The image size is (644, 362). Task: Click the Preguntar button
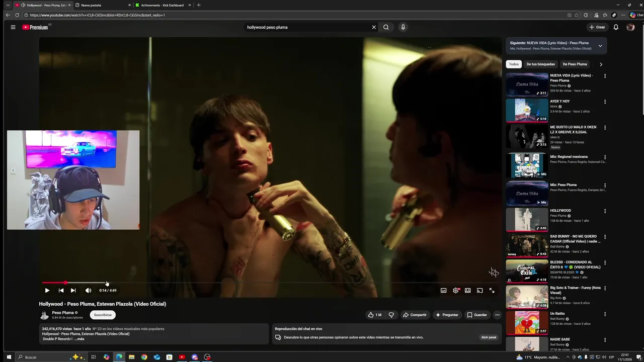tap(447, 315)
